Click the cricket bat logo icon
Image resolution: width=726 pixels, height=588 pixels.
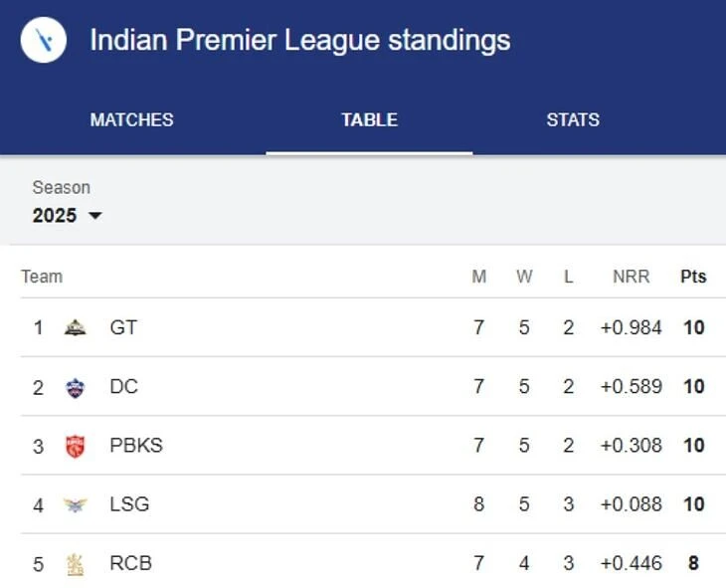44,40
